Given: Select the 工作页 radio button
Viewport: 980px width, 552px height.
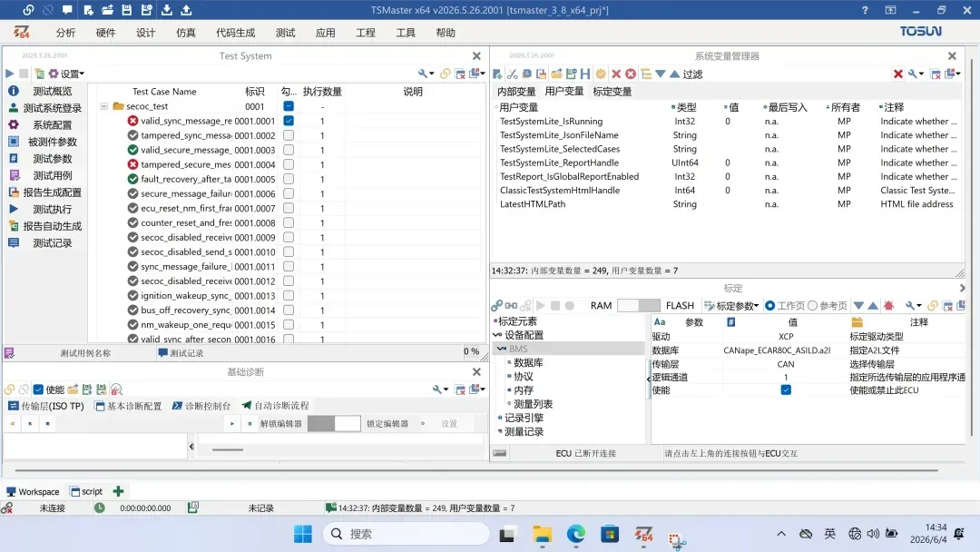Looking at the screenshot, I should pyautogui.click(x=770, y=306).
